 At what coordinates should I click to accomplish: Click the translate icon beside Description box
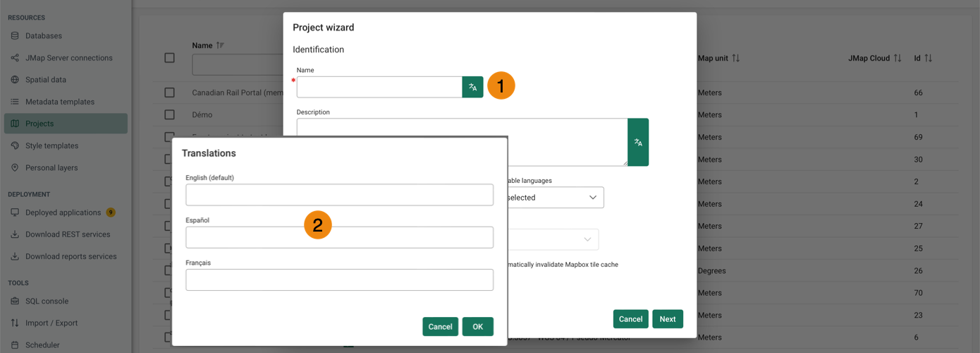637,142
